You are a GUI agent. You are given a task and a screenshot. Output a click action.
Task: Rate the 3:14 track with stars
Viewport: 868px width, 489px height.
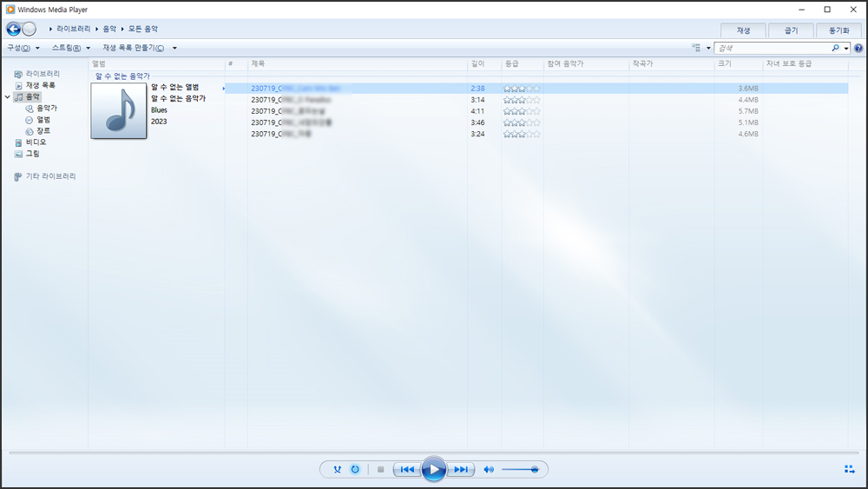pos(522,100)
